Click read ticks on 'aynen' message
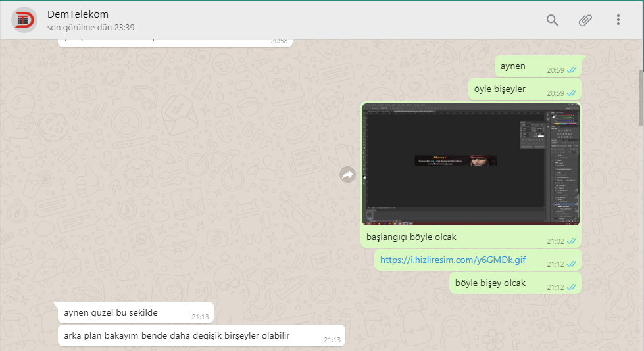The width and height of the screenshot is (644, 351). pos(572,70)
